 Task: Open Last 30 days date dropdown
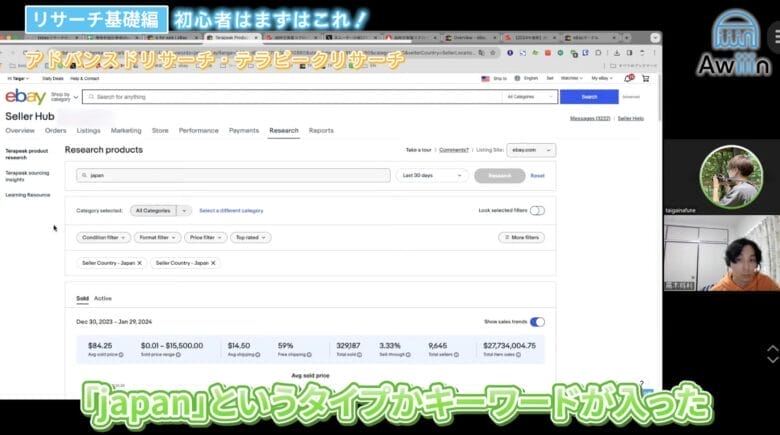[x=432, y=176]
